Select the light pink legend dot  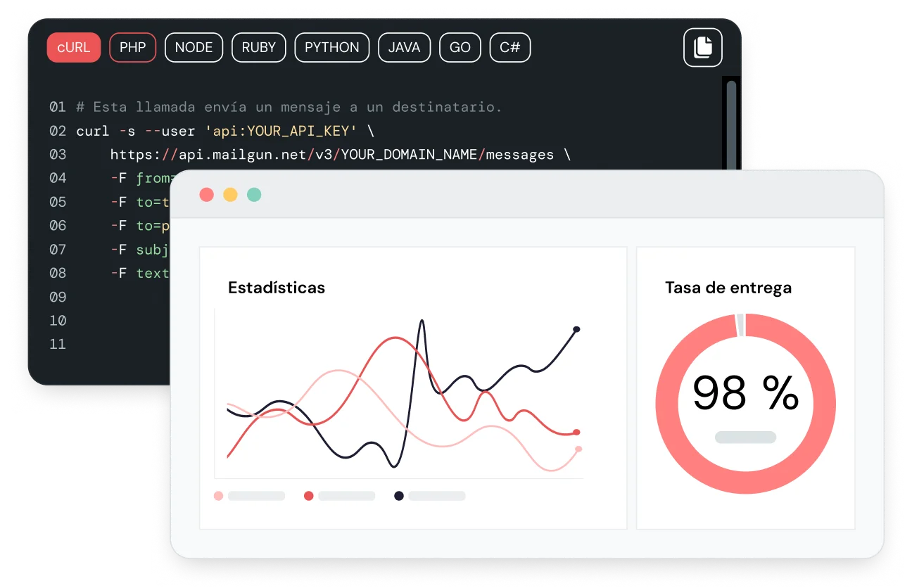point(219,496)
